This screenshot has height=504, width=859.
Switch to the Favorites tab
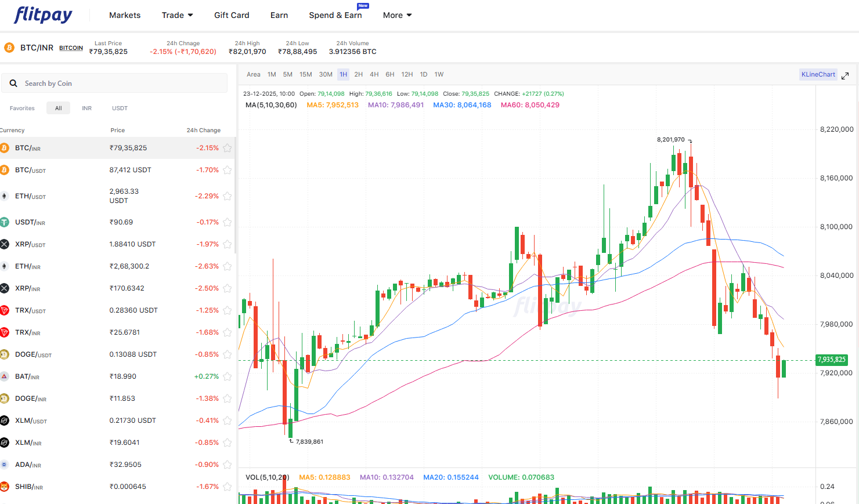pyautogui.click(x=21, y=108)
